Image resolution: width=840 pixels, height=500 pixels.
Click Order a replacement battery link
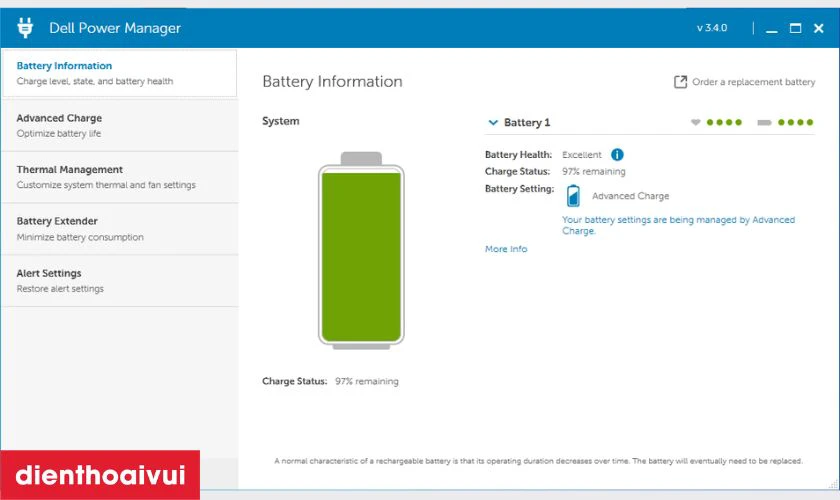pyautogui.click(x=753, y=82)
